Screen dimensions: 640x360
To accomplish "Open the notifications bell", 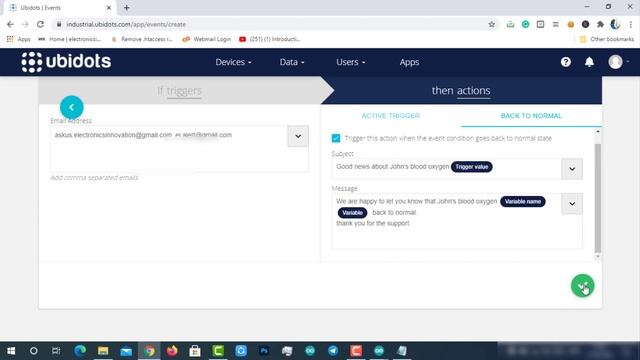I will click(x=589, y=62).
